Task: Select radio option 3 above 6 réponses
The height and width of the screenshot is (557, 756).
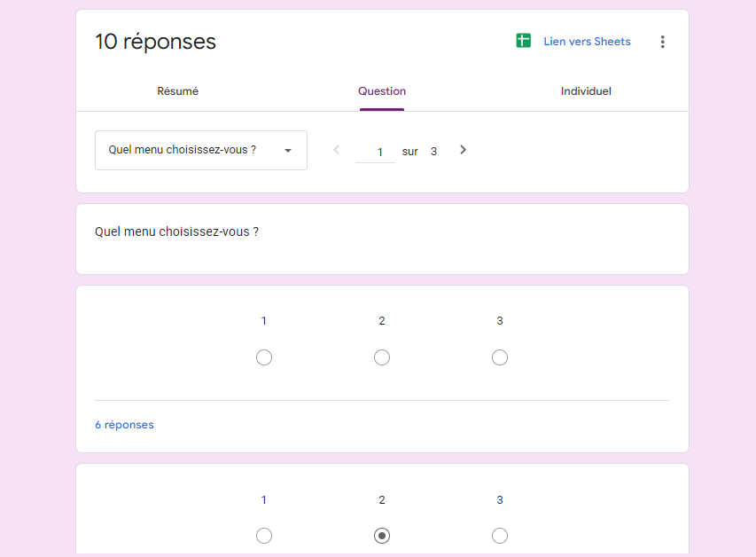Action: 500,357
